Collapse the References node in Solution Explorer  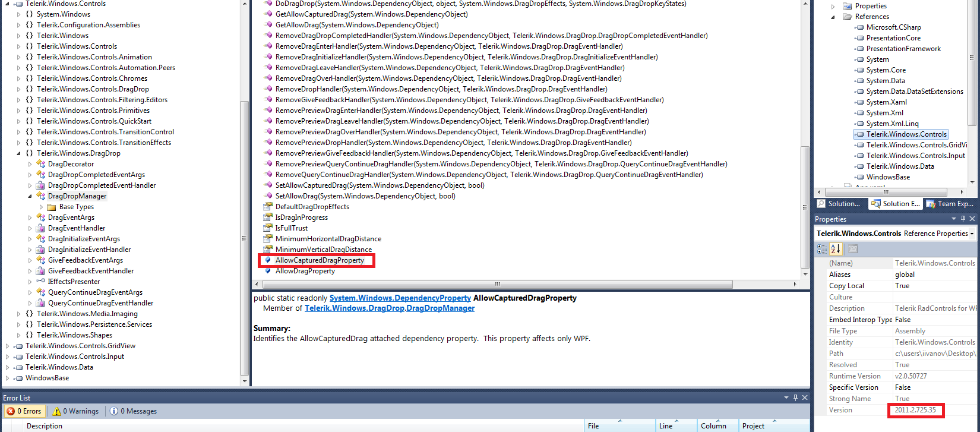click(833, 17)
